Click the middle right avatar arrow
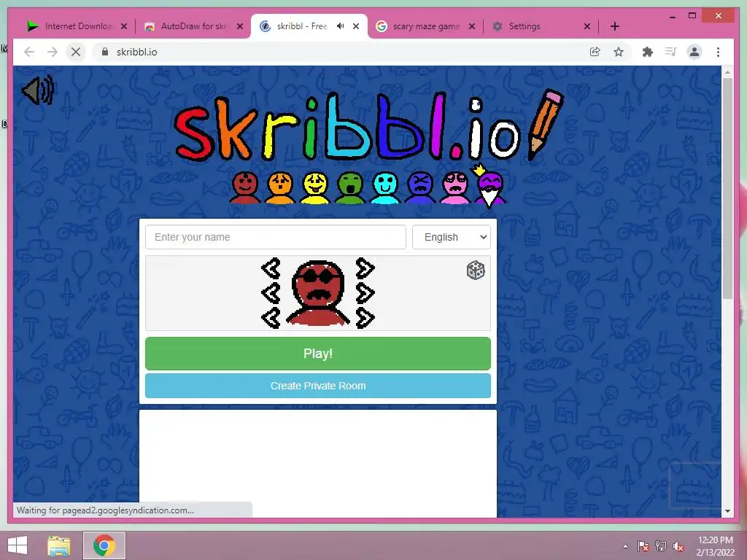 (365, 293)
